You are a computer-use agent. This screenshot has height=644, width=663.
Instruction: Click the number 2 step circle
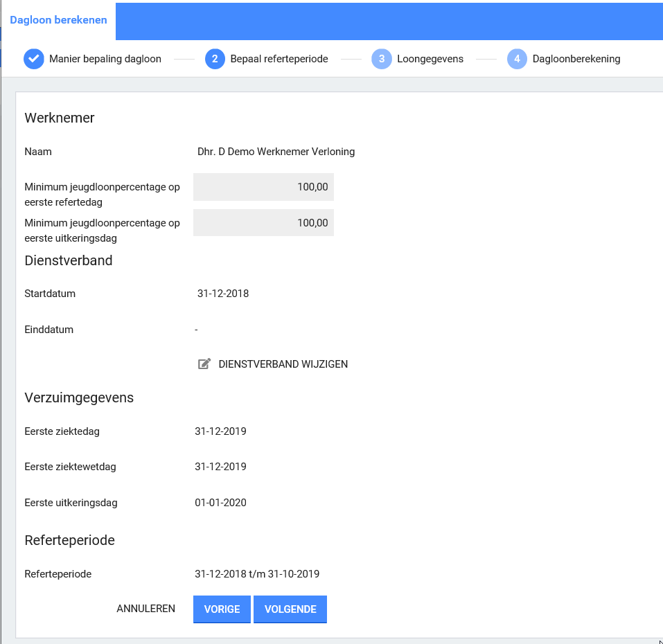point(215,59)
